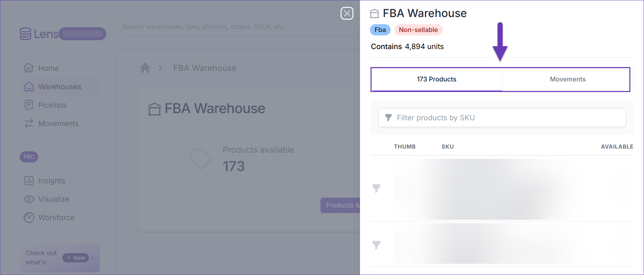Screen dimensions: 644x275
Task: Close the FBA Warehouse side panel
Action: click(x=347, y=13)
